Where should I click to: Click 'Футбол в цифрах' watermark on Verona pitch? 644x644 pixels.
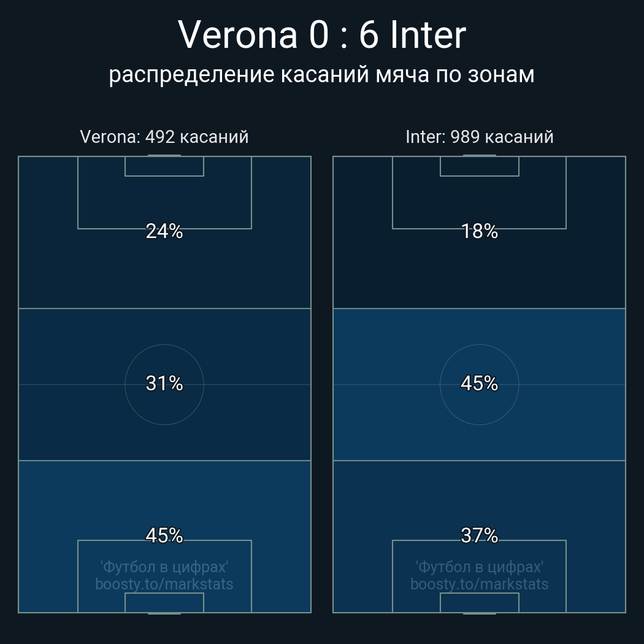[164, 567]
